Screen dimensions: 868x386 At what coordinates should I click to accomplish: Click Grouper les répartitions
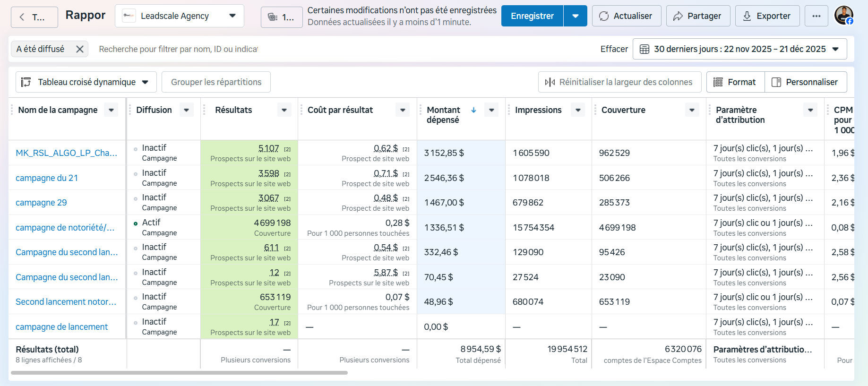[x=216, y=82]
